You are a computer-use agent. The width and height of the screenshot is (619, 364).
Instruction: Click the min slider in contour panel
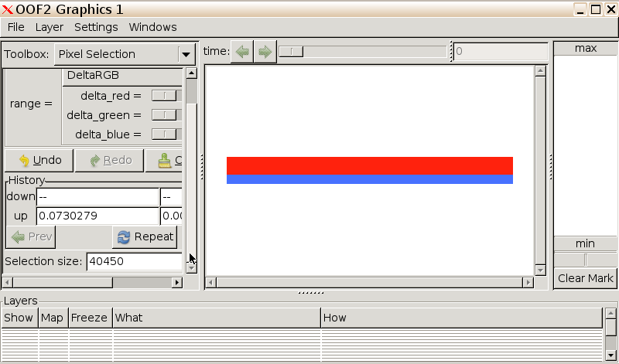(586, 260)
